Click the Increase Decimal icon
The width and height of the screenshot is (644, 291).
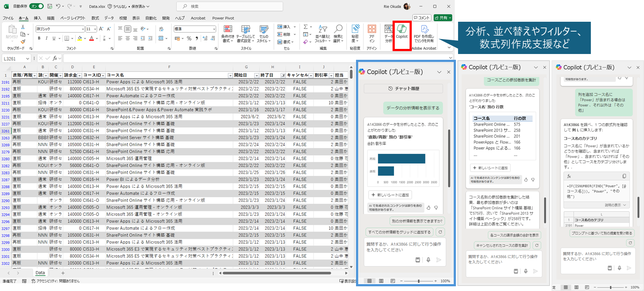205,38
